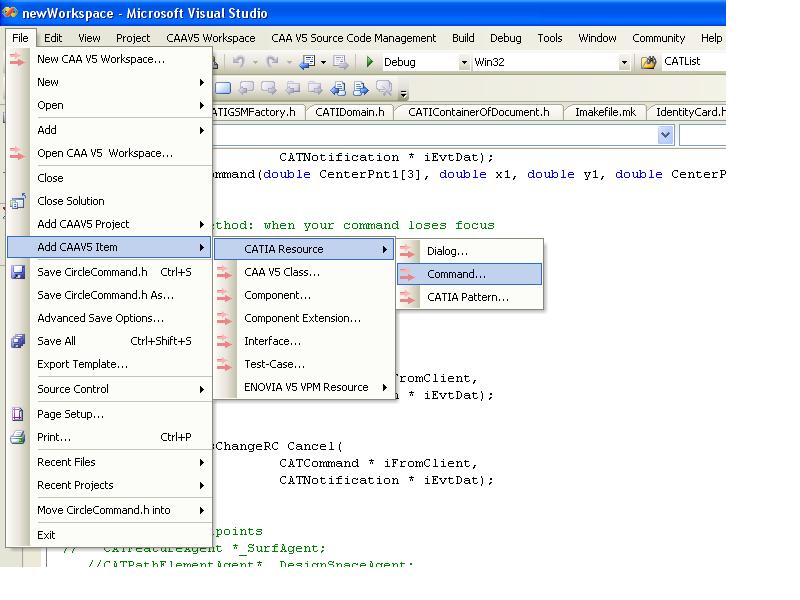
Task: Click the icon beside Test-Case...
Action: tap(224, 364)
